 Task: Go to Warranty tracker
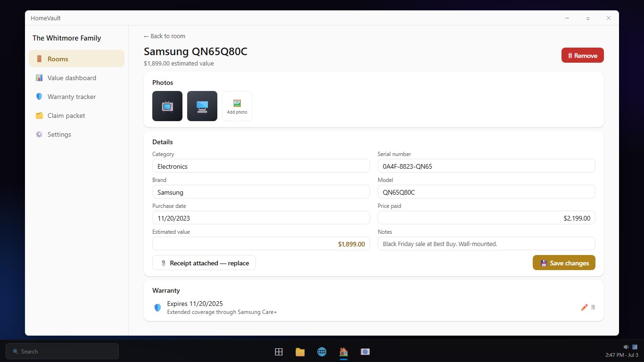click(x=76, y=97)
